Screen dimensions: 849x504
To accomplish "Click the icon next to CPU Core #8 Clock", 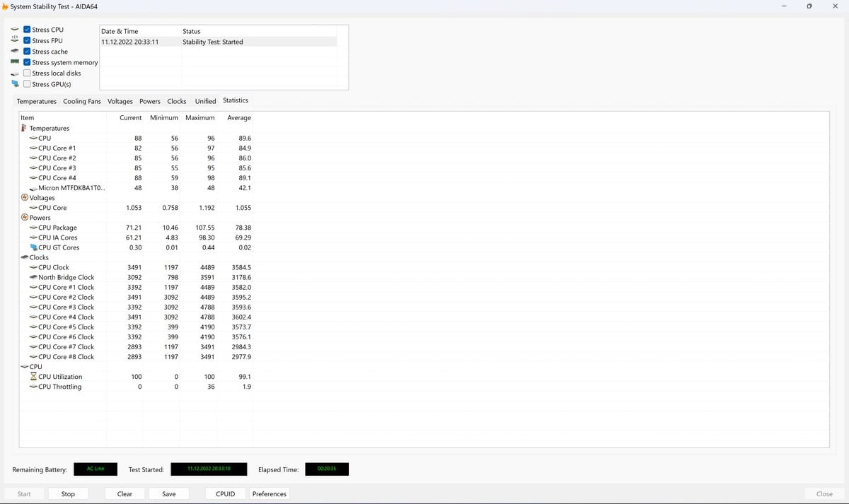I will [x=33, y=357].
